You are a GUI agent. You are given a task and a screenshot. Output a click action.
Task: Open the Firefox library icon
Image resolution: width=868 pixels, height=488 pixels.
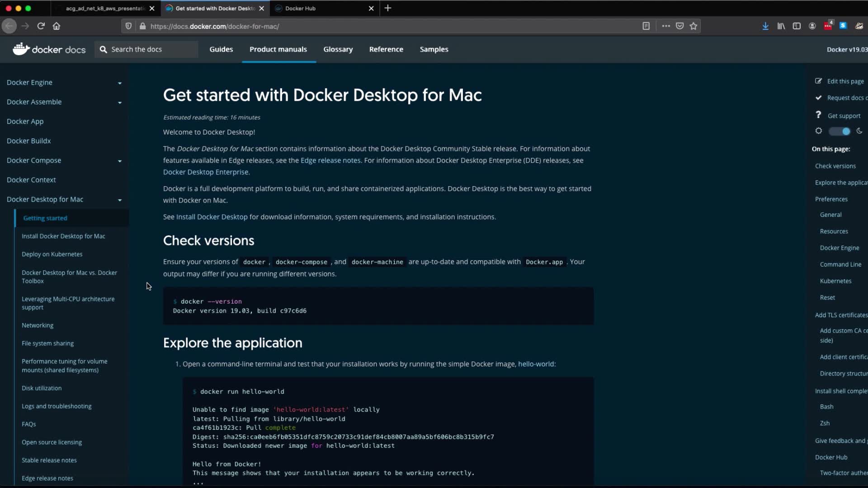click(781, 26)
